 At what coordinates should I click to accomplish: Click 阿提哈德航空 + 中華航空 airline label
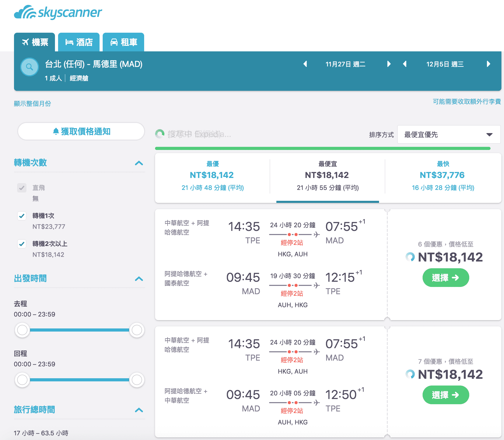click(186, 396)
